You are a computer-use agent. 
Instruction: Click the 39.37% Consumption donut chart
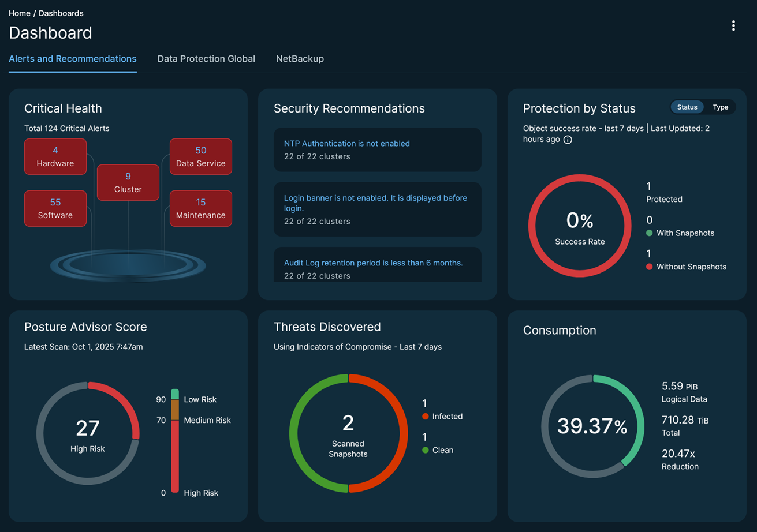coord(592,426)
